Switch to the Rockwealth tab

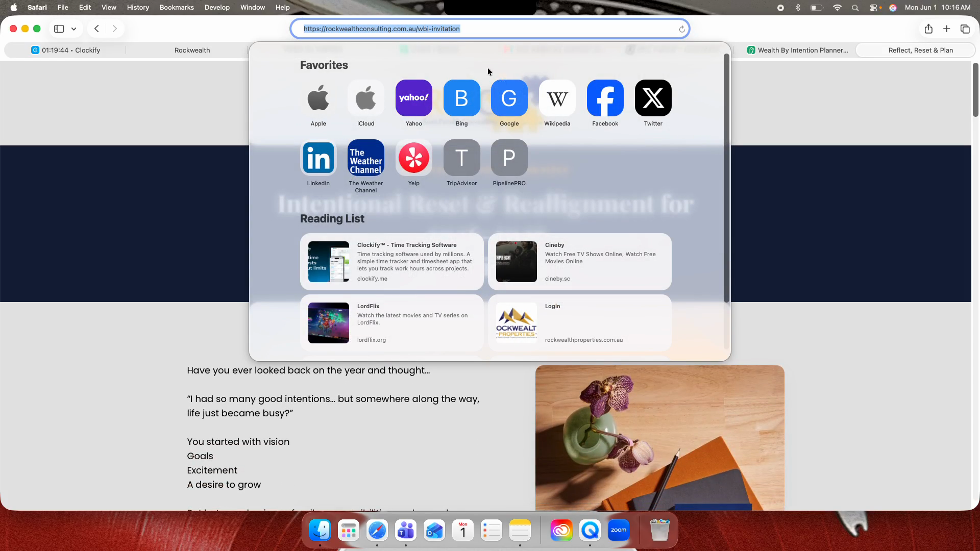click(x=192, y=50)
